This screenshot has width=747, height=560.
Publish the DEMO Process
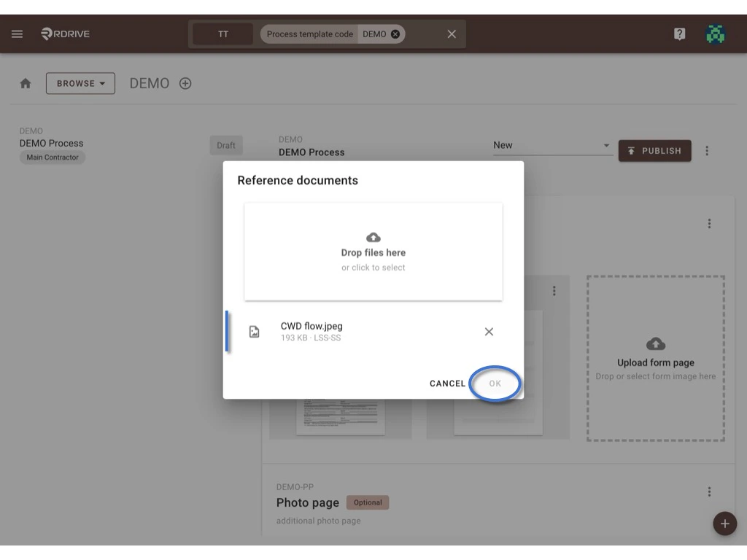654,150
